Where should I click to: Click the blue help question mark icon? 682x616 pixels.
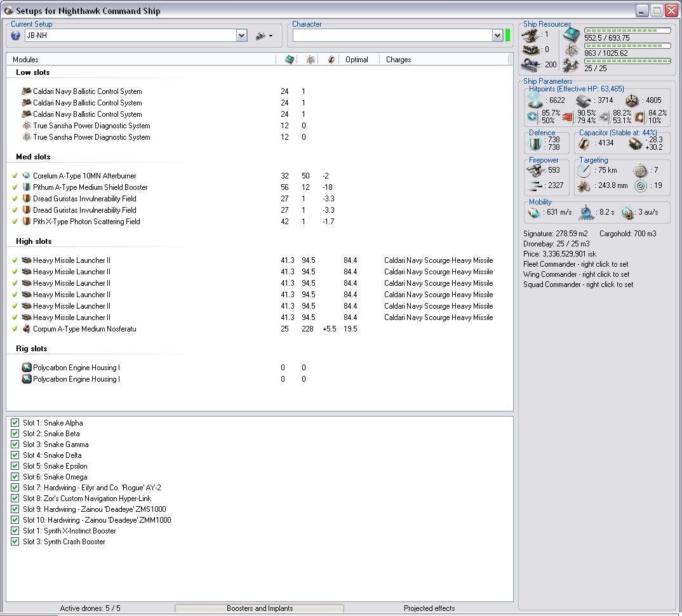[x=16, y=36]
